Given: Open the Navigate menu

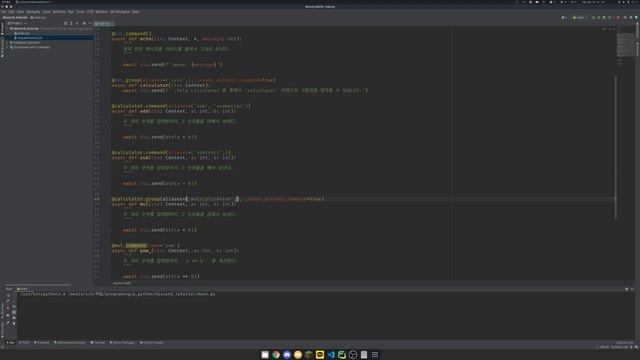Looking at the screenshot, I should [33, 12].
